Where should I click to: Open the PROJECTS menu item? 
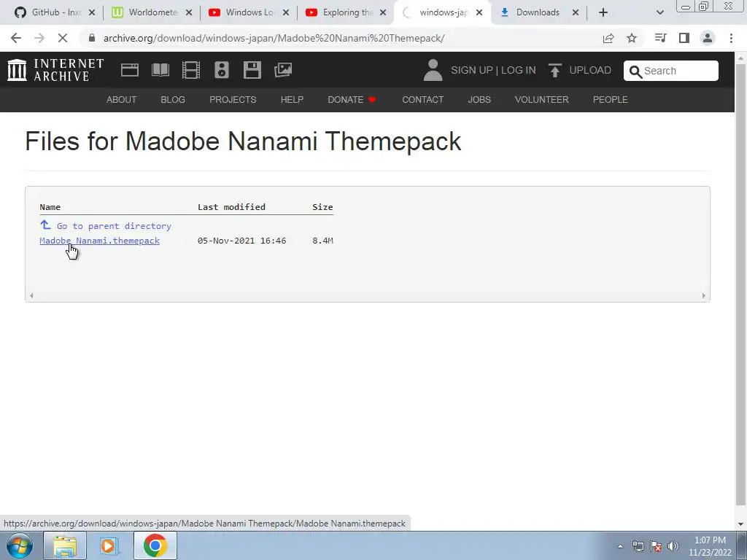(x=233, y=99)
